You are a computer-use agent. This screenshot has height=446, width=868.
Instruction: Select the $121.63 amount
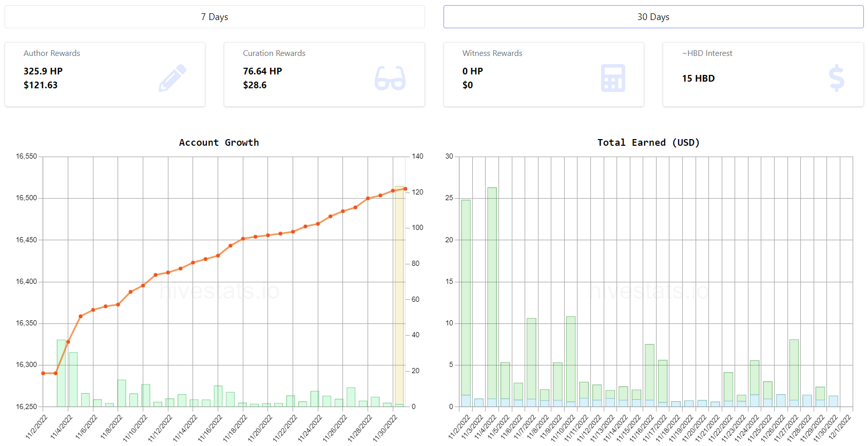(41, 85)
